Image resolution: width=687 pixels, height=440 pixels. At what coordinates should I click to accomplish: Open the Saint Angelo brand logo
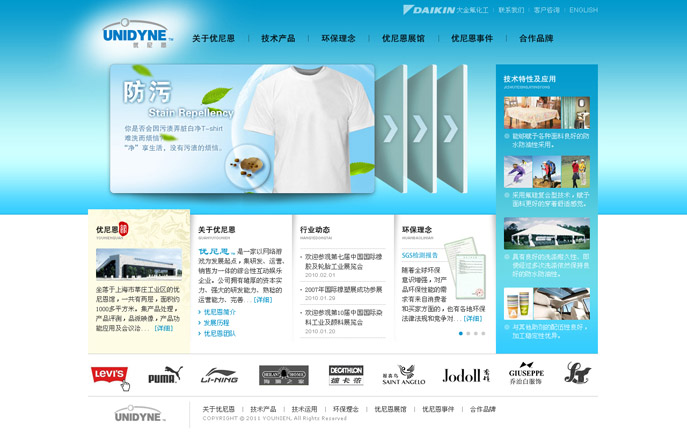[x=404, y=375]
